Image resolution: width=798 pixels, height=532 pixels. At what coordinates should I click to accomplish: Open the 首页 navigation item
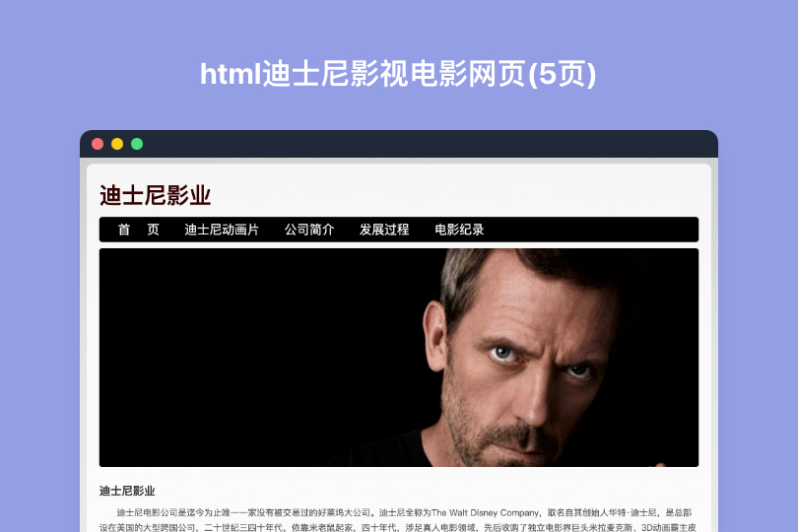[139, 230]
